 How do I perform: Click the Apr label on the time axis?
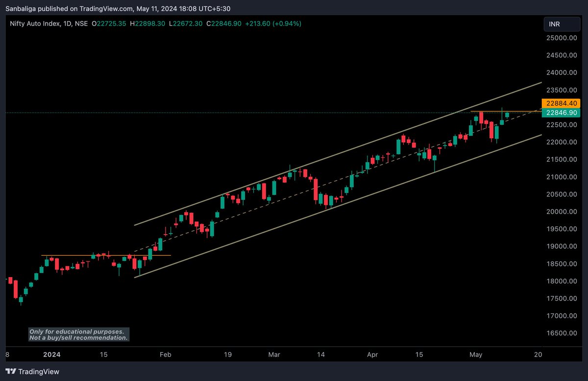pyautogui.click(x=372, y=354)
